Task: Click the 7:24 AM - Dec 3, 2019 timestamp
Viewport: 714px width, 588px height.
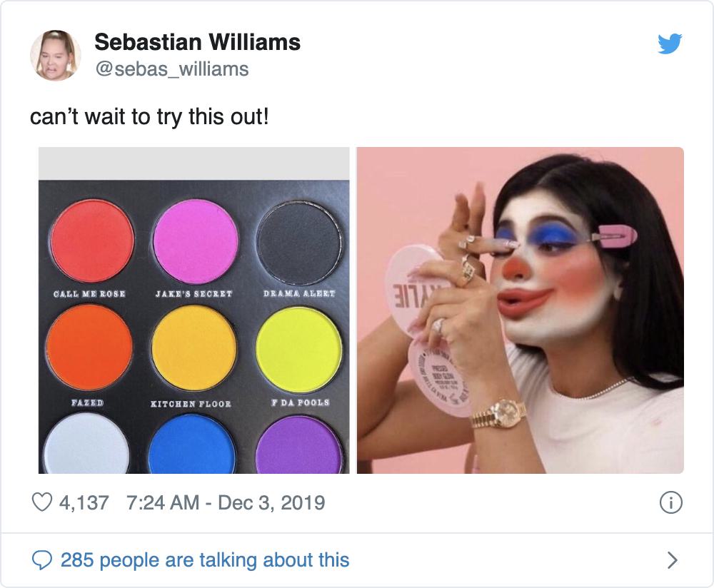Action: click(225, 502)
